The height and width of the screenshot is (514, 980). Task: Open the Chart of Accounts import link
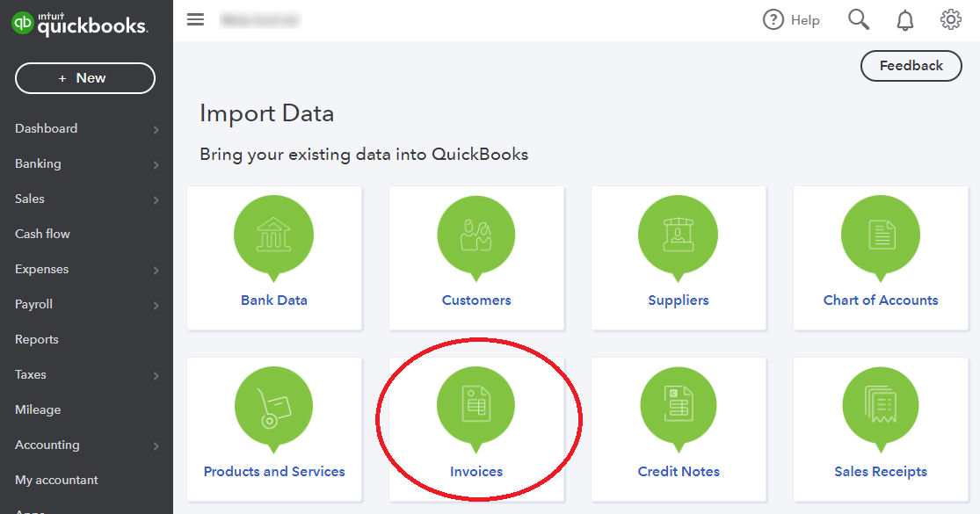(881, 300)
